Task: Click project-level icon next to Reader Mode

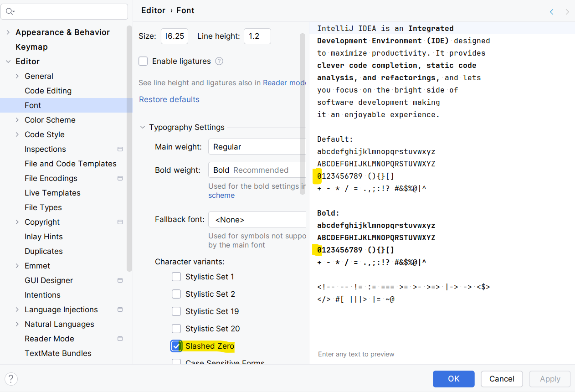Action: click(x=120, y=339)
